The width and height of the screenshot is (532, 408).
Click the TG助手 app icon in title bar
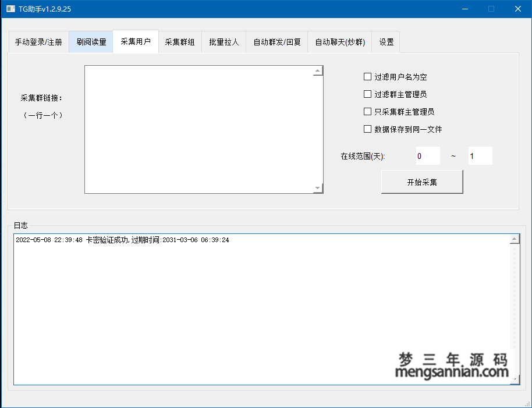pos(10,9)
